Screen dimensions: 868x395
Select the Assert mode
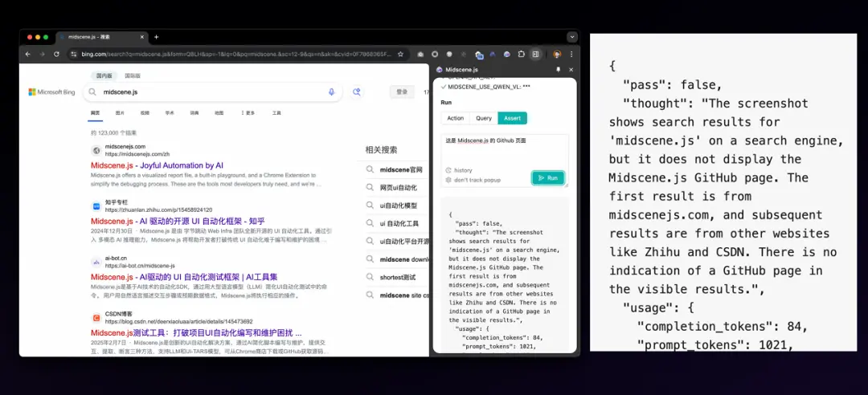(x=512, y=118)
